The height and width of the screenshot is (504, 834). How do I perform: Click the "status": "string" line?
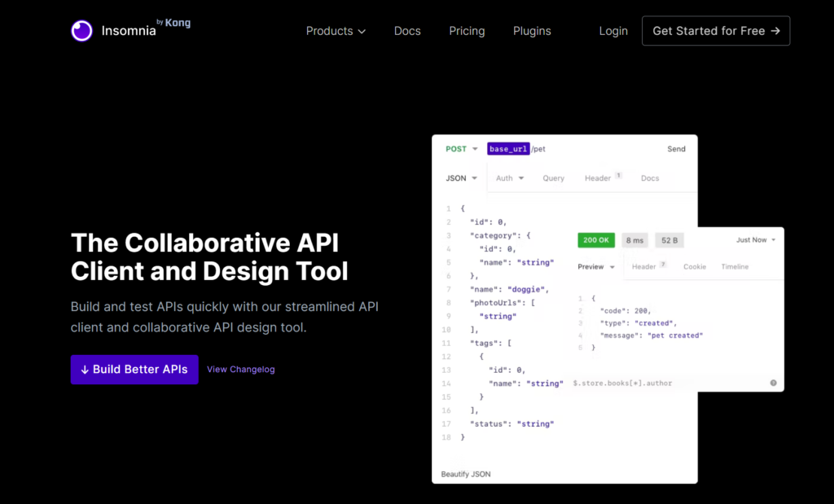click(x=511, y=423)
